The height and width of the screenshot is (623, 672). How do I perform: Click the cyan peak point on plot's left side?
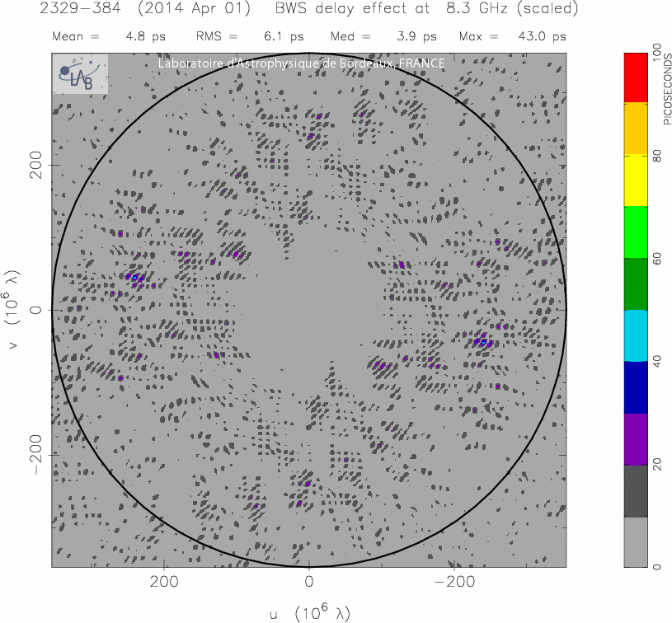pos(134,277)
